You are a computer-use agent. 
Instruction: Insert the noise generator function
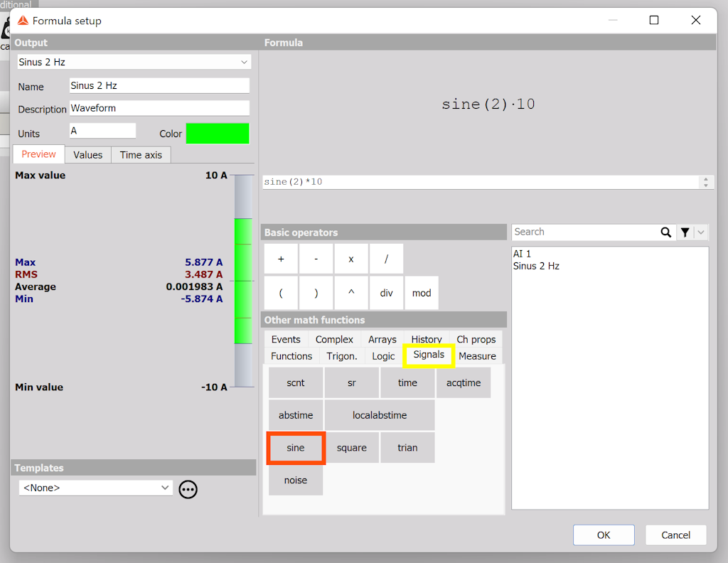click(x=295, y=480)
